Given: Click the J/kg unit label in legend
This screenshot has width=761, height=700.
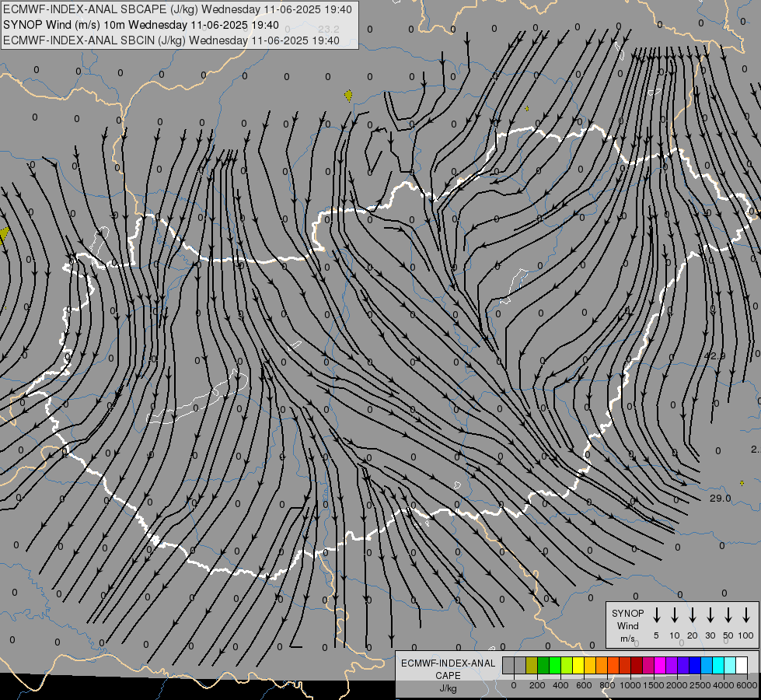Looking at the screenshot, I should click(448, 689).
